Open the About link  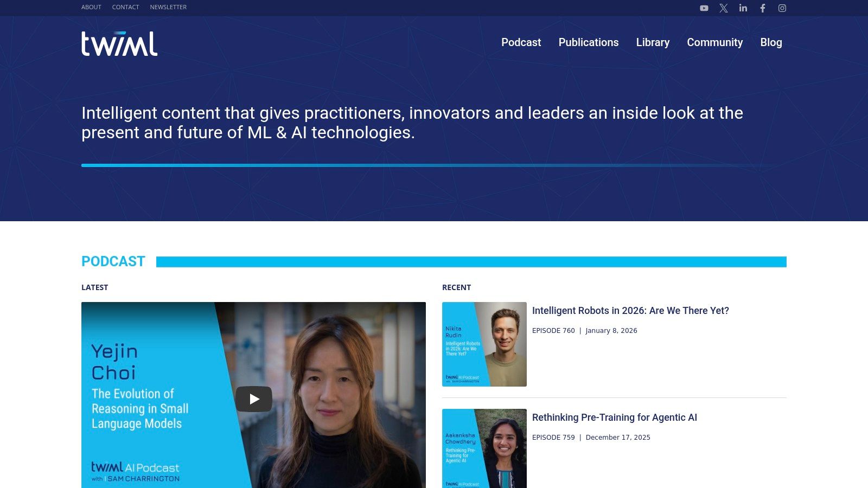(x=91, y=7)
